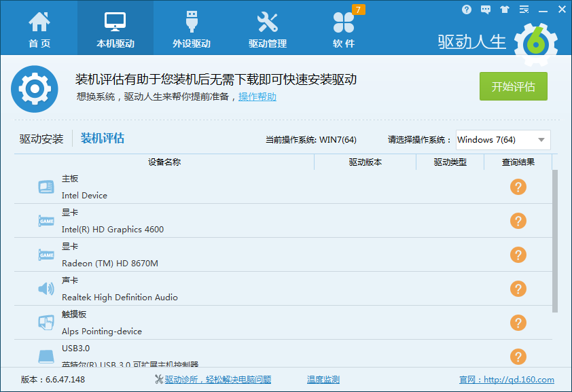Screen dimensions: 572x392
Task: Open the 外设驱动 peripheral drivers tab
Action: click(192, 29)
